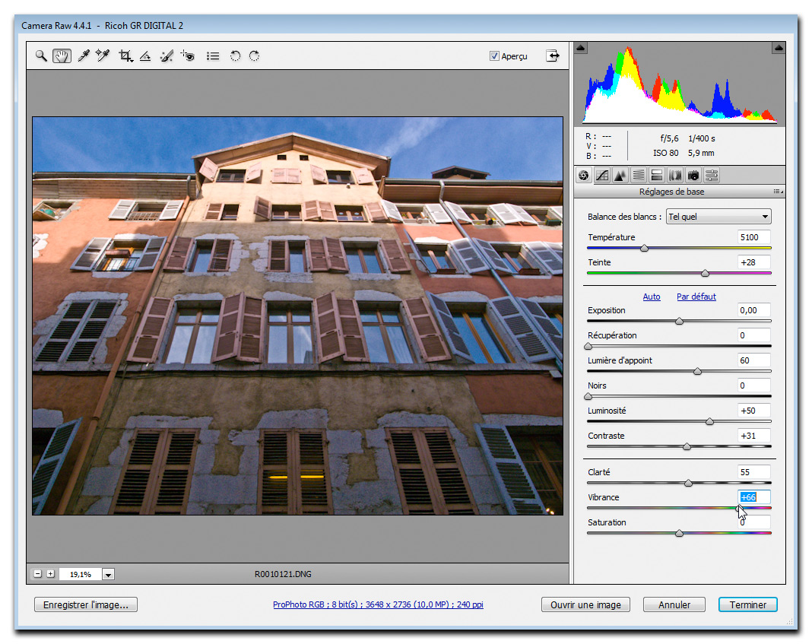Click the Température slider handle
This screenshot has width=812, height=644.
(x=644, y=249)
